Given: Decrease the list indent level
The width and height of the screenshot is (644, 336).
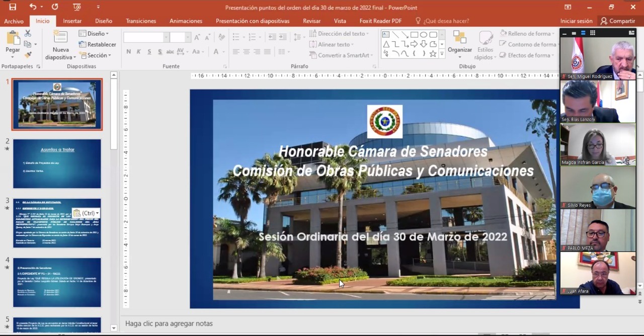Looking at the screenshot, I should coord(272,37).
